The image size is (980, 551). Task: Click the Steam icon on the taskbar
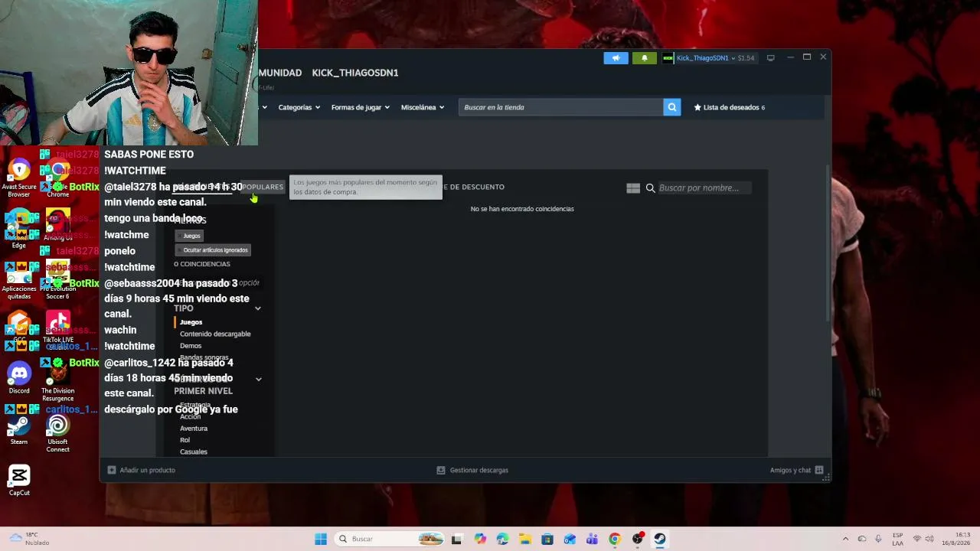(x=659, y=539)
